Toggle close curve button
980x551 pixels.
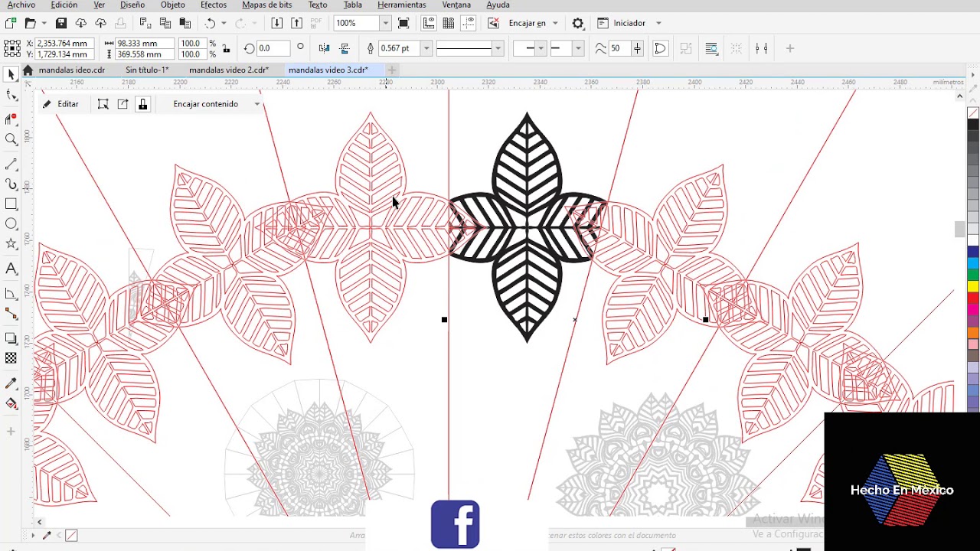tap(660, 48)
